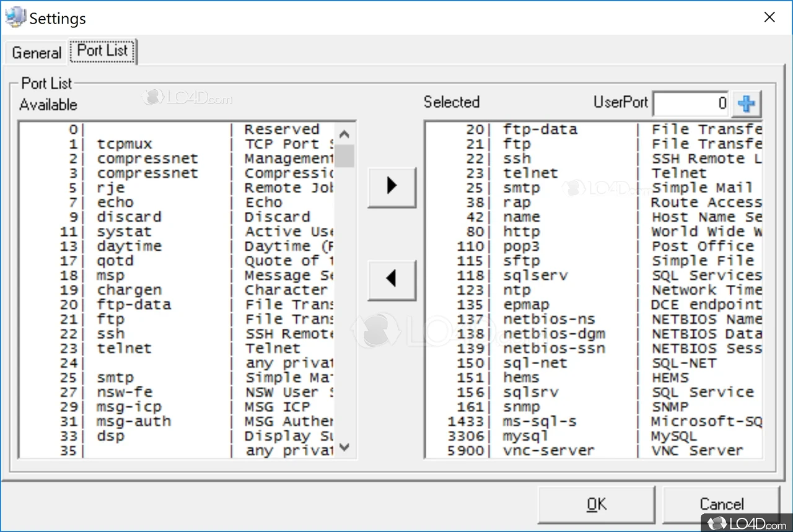Image resolution: width=793 pixels, height=532 pixels.
Task: Select dsp in the Available list
Action: coord(177,436)
